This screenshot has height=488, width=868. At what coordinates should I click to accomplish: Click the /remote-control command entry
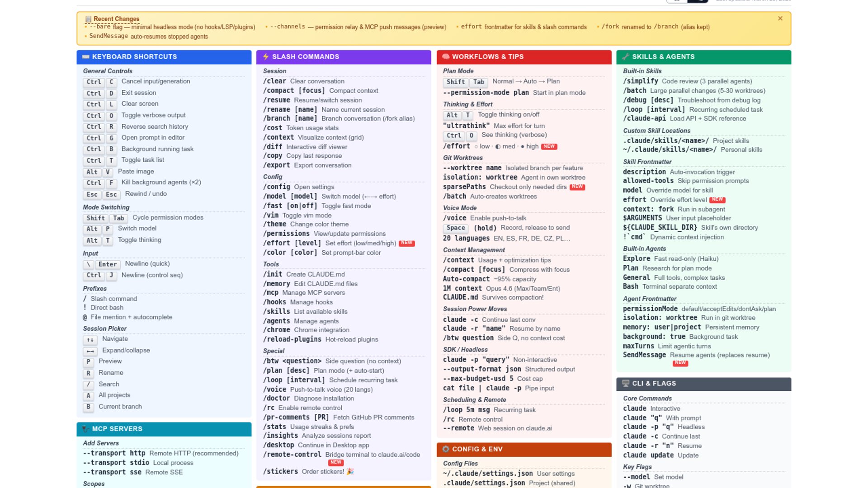point(292,455)
